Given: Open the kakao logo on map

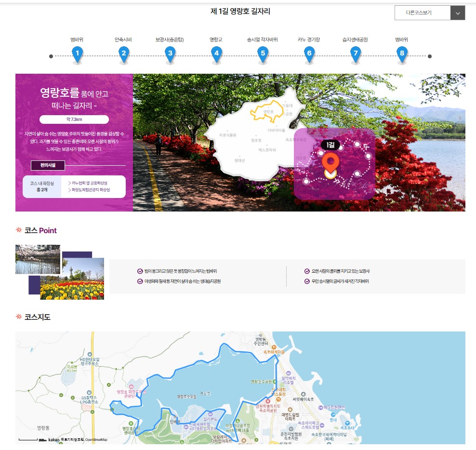Looking at the screenshot, I should pyautogui.click(x=54, y=440).
